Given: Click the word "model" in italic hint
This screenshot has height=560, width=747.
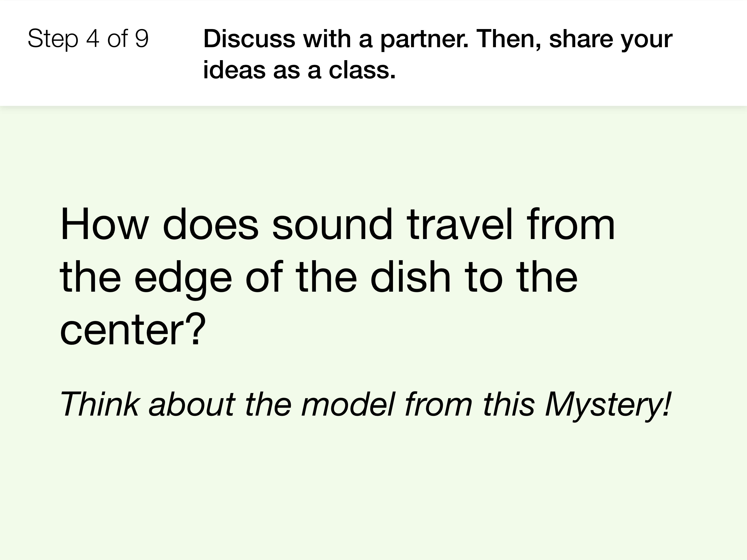Looking at the screenshot, I should coord(348,404).
